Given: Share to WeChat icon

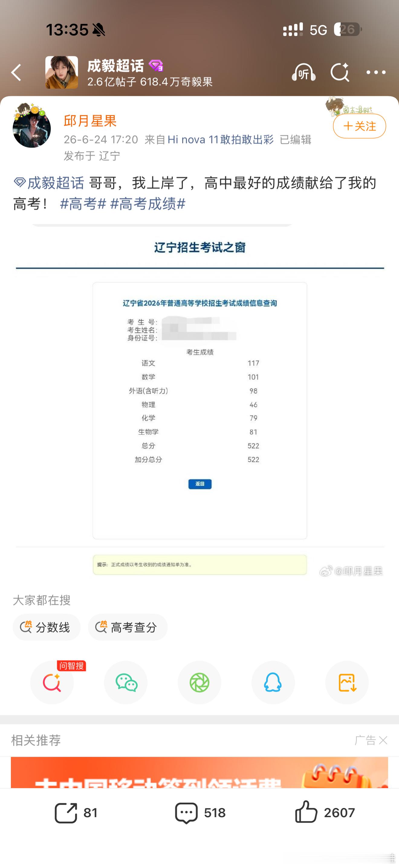Looking at the screenshot, I should (x=126, y=682).
